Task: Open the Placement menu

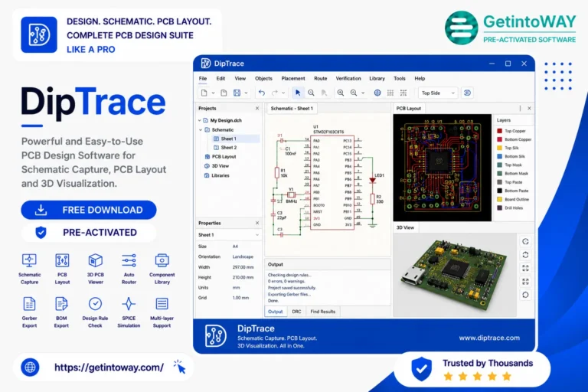Action: (x=293, y=78)
